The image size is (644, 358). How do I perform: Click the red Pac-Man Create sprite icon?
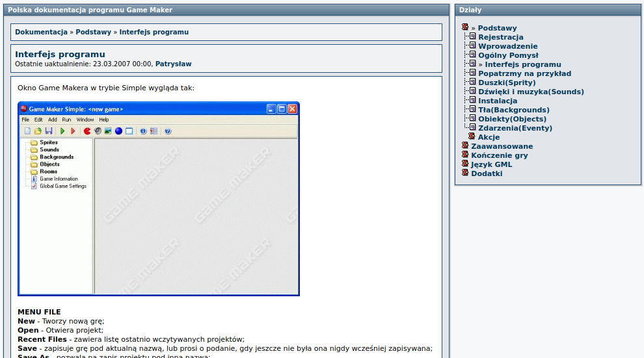(87, 131)
